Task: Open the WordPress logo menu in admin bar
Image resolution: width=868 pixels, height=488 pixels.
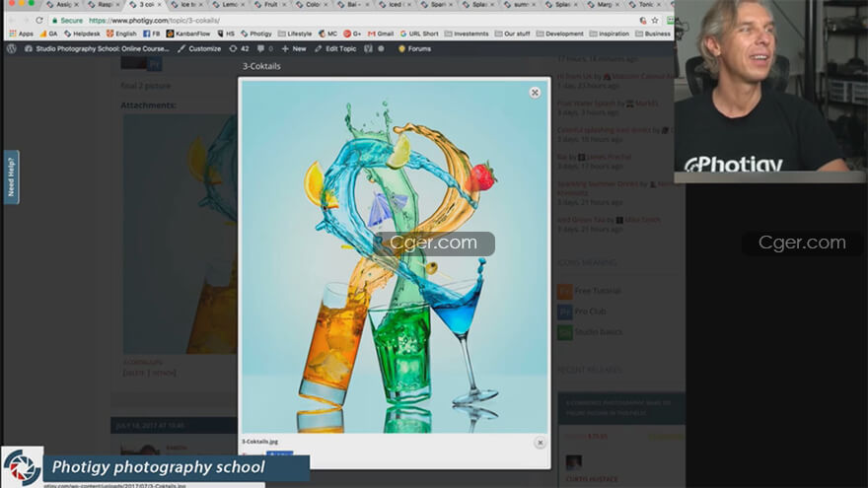Action: 12,48
